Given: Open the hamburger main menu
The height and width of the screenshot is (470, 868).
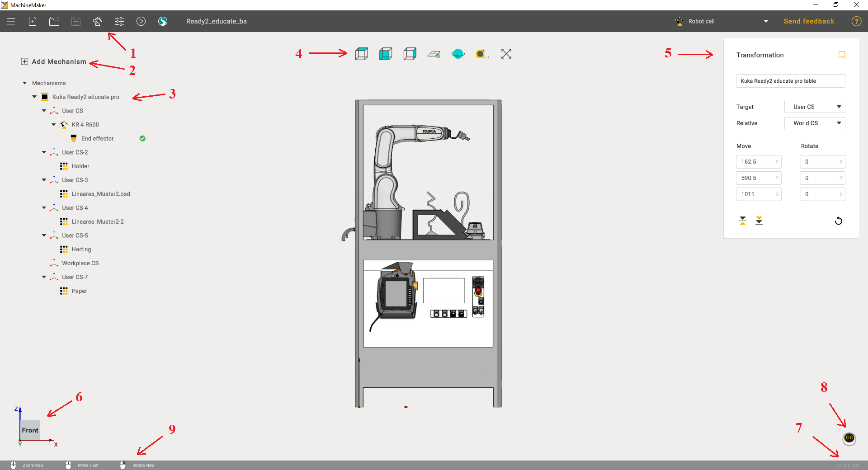Looking at the screenshot, I should [x=11, y=21].
